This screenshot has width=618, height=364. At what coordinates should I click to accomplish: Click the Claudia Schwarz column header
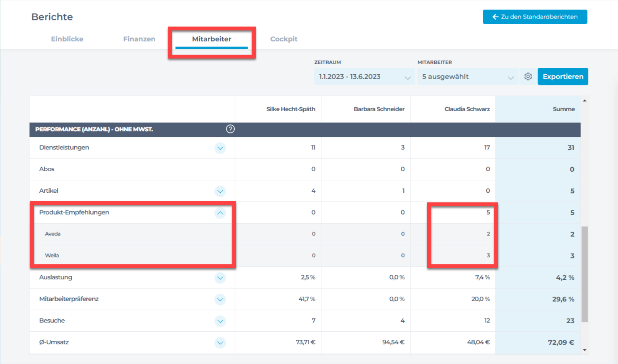pos(467,109)
